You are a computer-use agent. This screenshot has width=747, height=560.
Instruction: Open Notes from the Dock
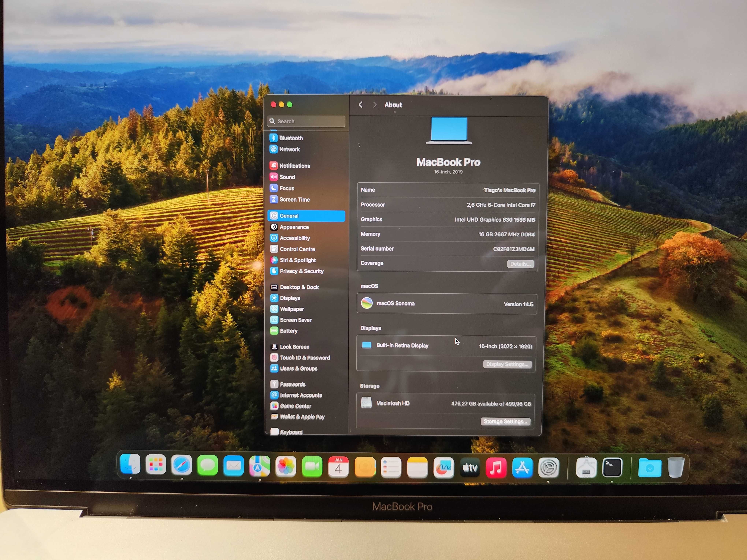(x=417, y=468)
